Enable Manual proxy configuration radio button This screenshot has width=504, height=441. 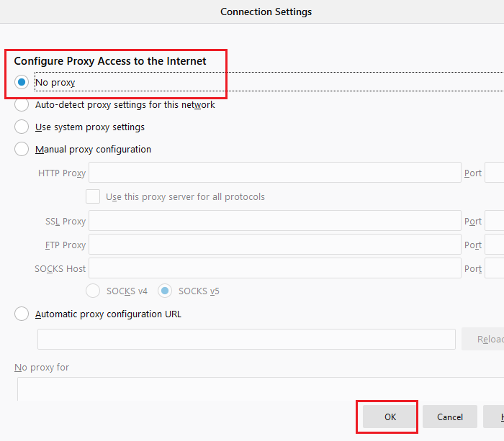(22, 150)
